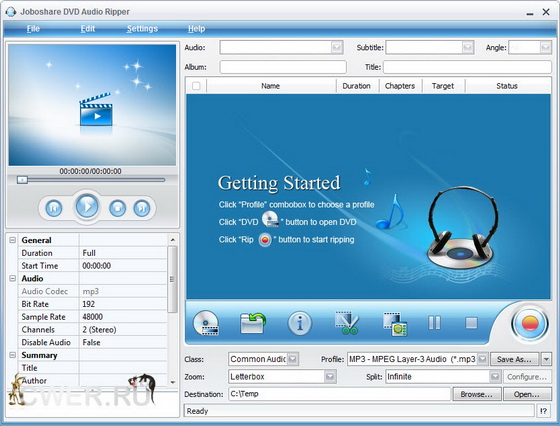
Task: Open the Class combobox
Action: [292, 359]
